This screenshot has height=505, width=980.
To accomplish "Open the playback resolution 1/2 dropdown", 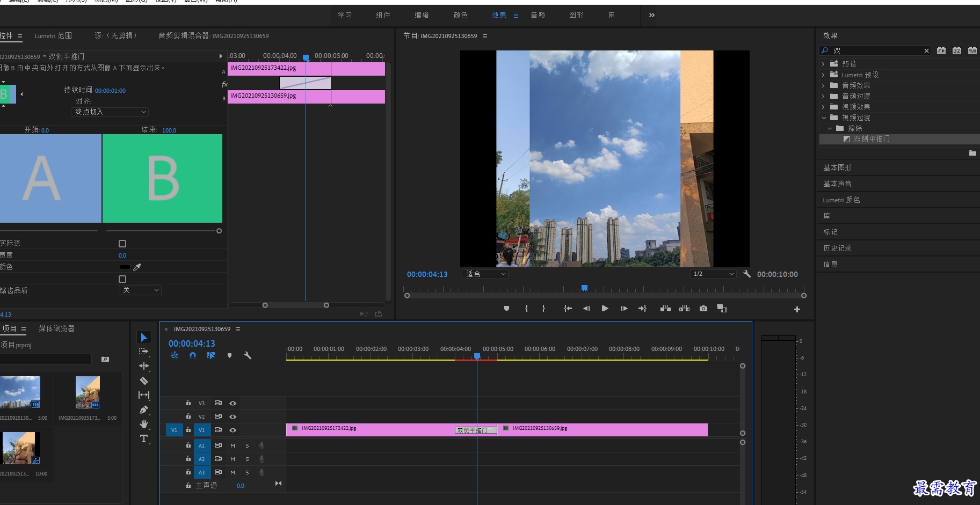I will [x=713, y=274].
